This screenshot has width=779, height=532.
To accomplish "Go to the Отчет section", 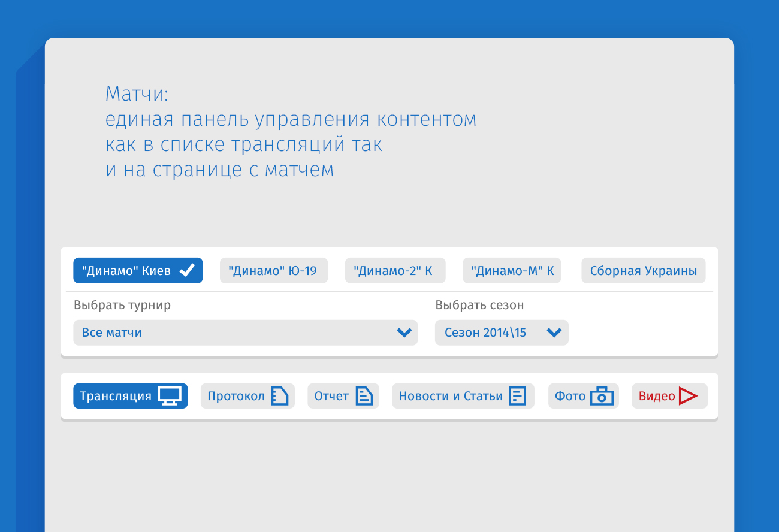I will point(331,396).
